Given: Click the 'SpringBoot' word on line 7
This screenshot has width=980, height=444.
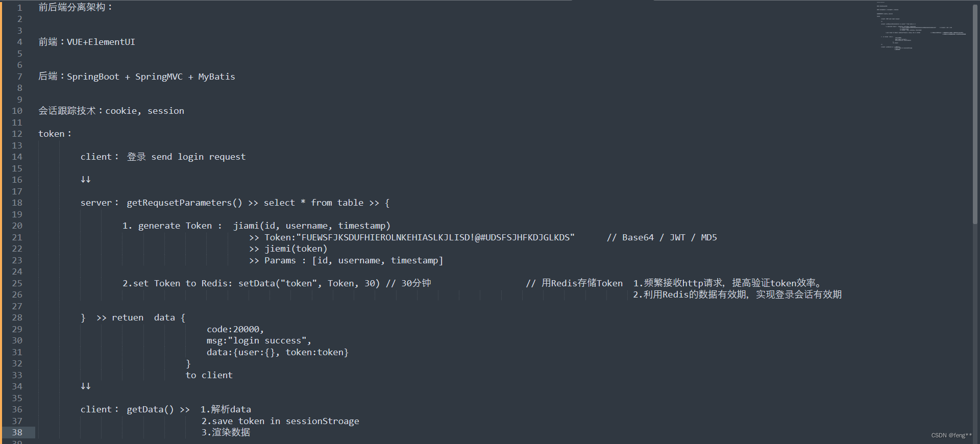Looking at the screenshot, I should coord(93,77).
